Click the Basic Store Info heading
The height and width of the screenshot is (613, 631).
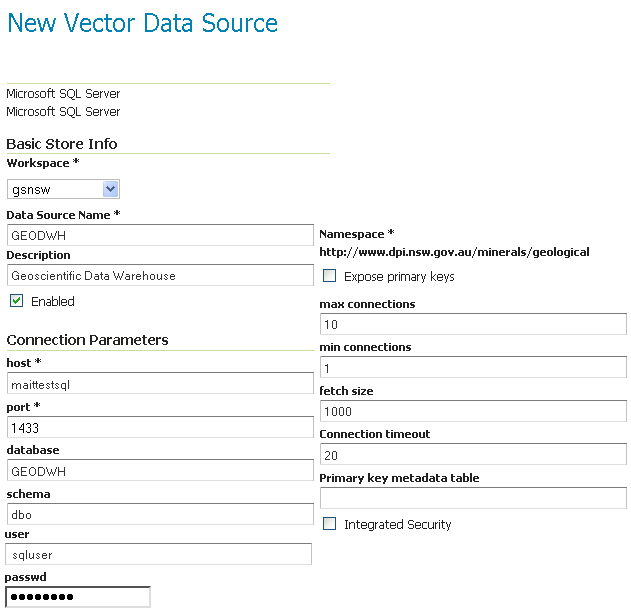pos(62,144)
